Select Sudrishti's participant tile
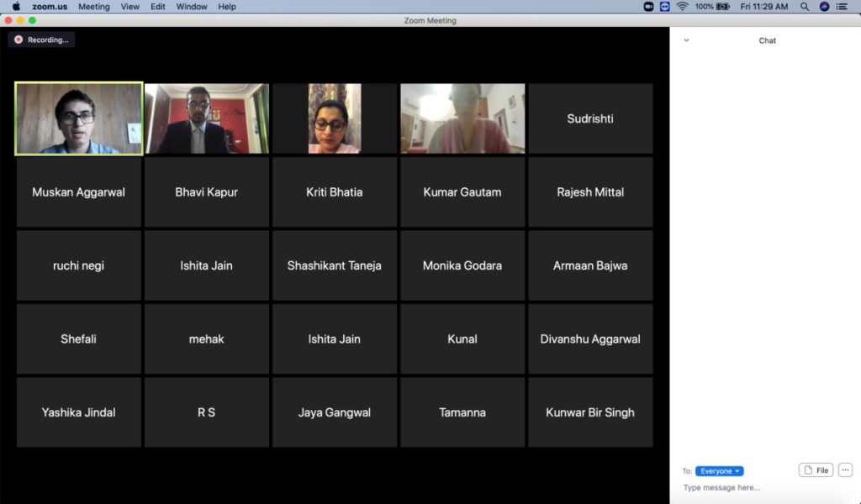 (590, 118)
